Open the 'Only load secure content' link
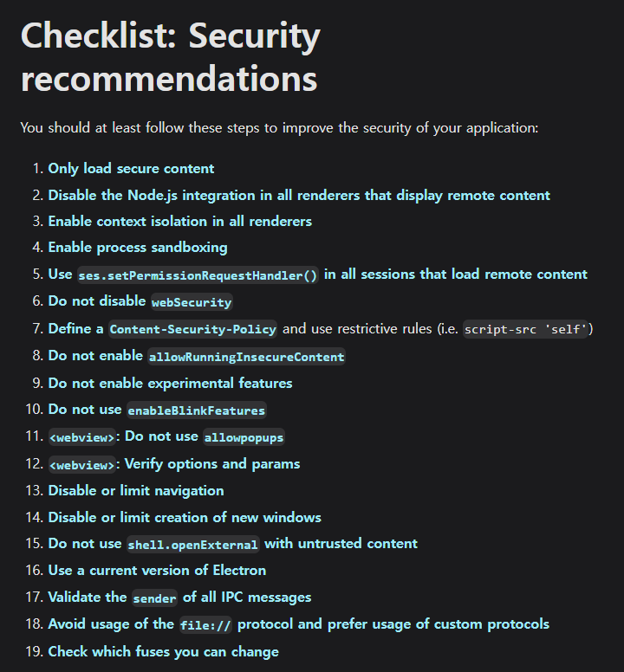This screenshot has height=672, width=624. (131, 168)
